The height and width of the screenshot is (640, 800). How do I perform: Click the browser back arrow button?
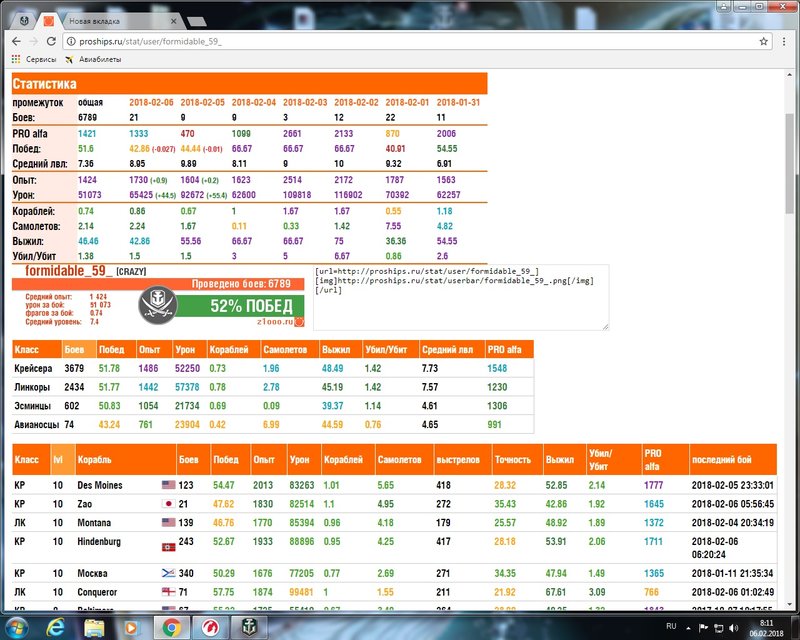click(x=12, y=41)
